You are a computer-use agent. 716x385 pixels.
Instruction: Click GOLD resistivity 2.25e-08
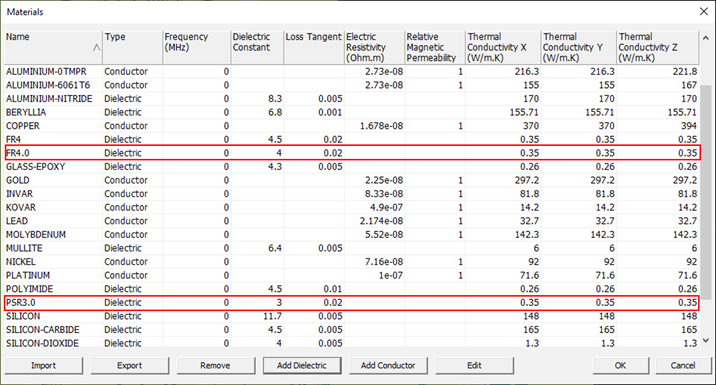pos(384,180)
